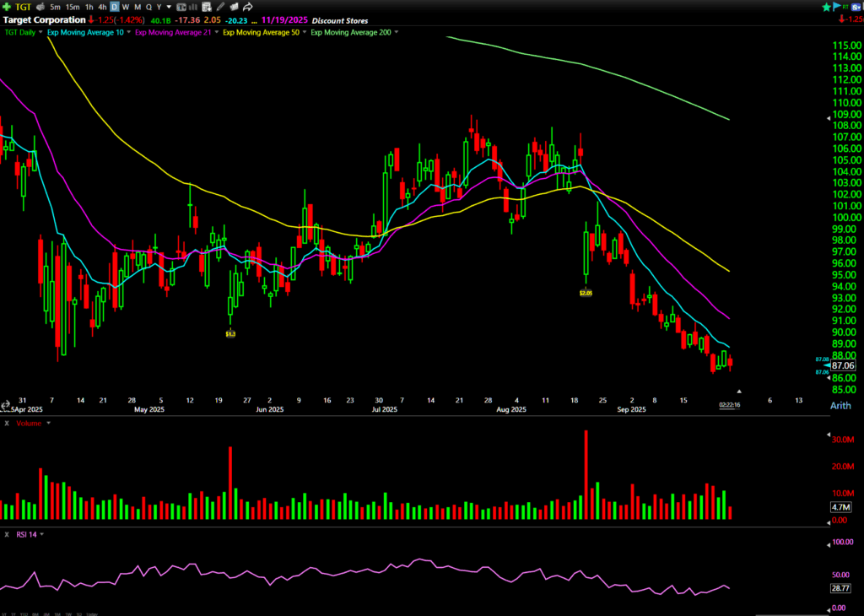Image resolution: width=864 pixels, height=616 pixels.
Task: Click the TGT ticker symbol
Action: click(24, 7)
